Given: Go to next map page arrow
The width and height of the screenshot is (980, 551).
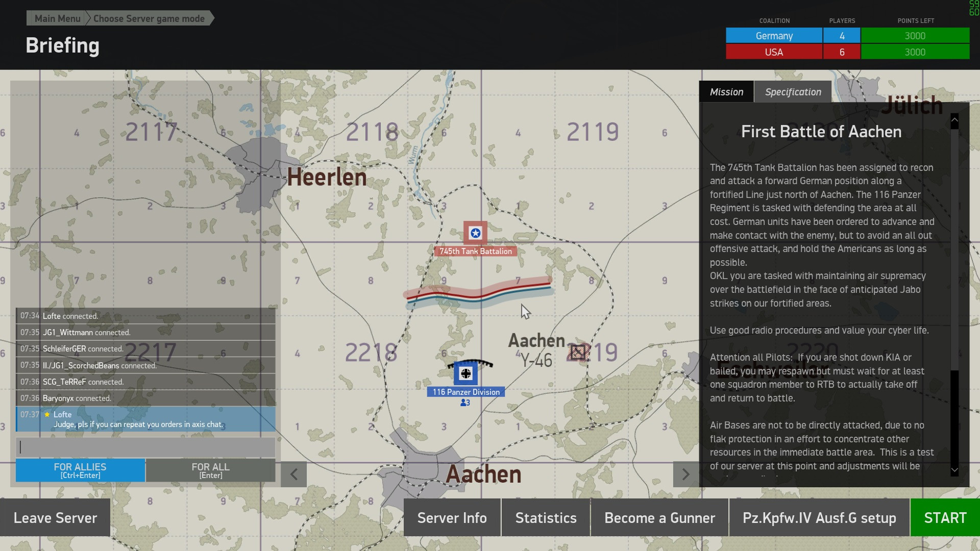Looking at the screenshot, I should (686, 474).
